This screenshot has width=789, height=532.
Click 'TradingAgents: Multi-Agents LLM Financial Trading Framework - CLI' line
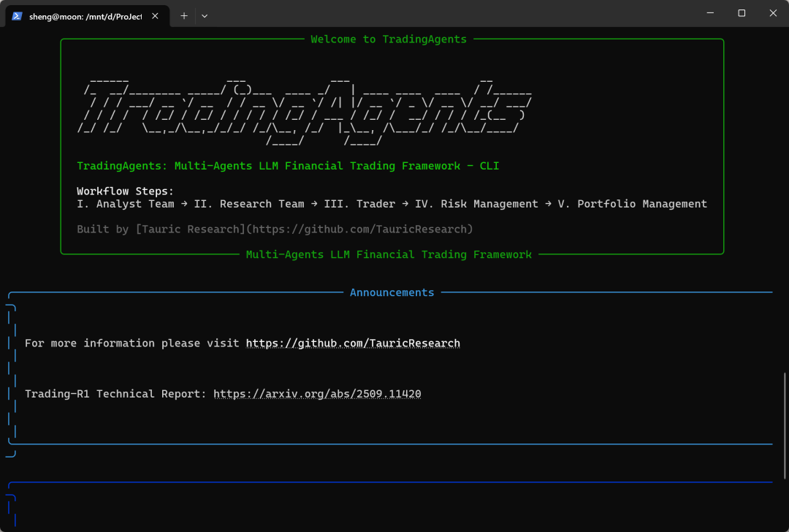tap(288, 166)
